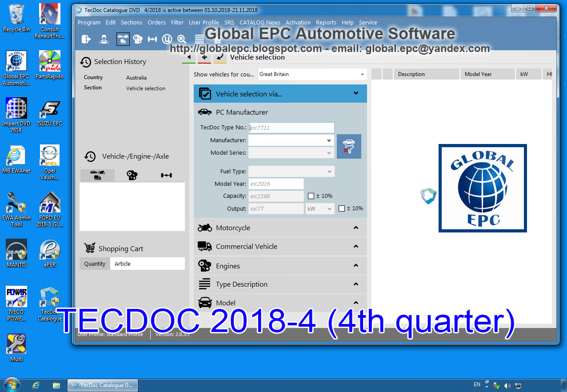Viewport: 567px width, 392px height.
Task: Click the Vehicle-/Engine-/Axle history icon
Action: [x=90, y=156]
